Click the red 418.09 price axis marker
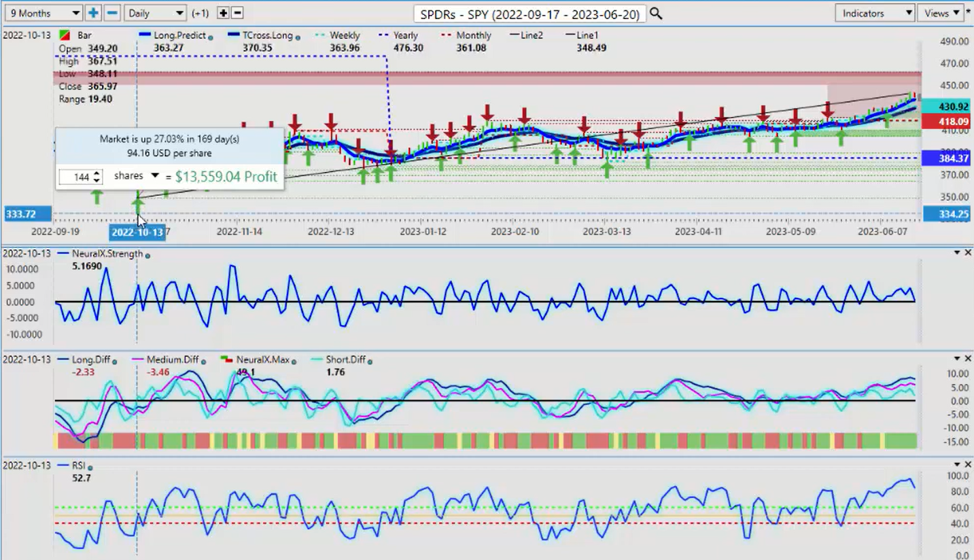The height and width of the screenshot is (560, 974). (947, 122)
